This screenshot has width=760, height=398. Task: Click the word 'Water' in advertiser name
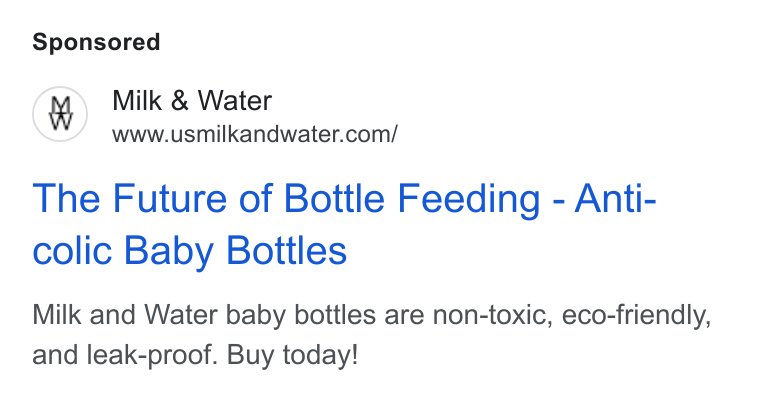click(x=235, y=101)
